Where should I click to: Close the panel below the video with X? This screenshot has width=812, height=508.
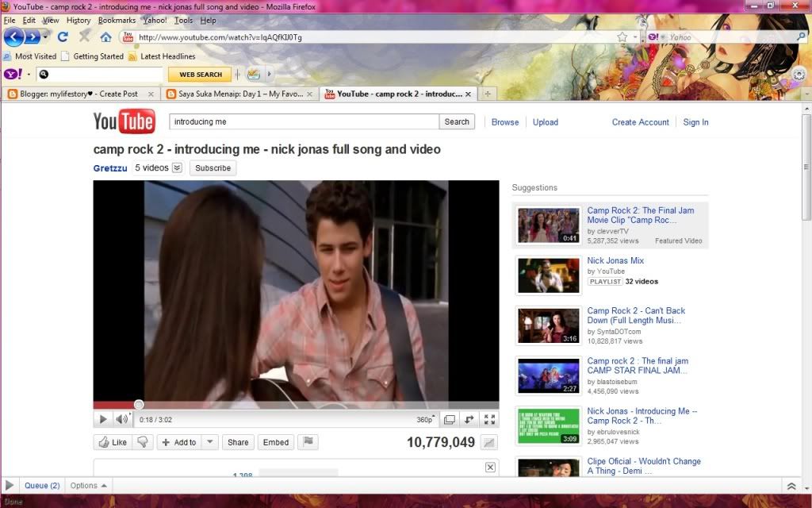click(x=490, y=467)
